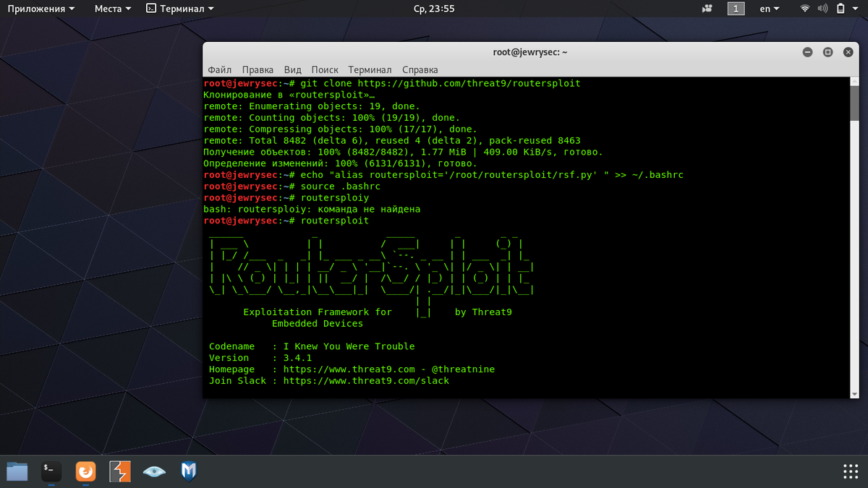Click the Codename I Knew You Were Trouble line

[x=312, y=346]
